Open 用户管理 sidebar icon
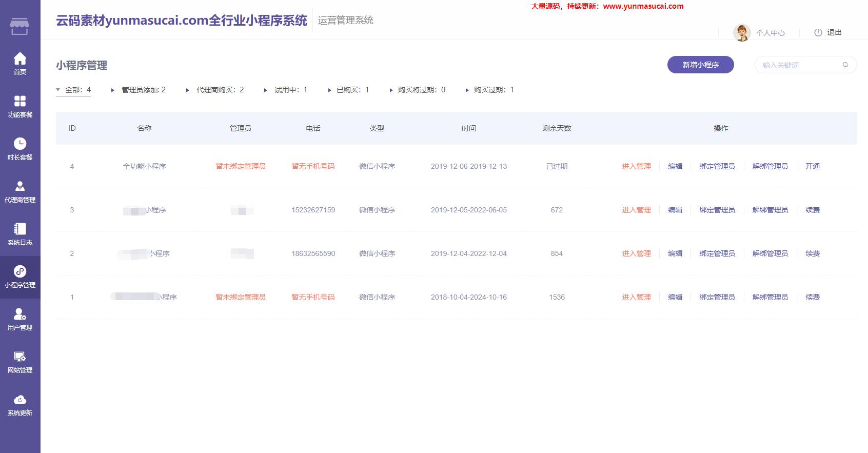The height and width of the screenshot is (453, 868). pyautogui.click(x=20, y=314)
